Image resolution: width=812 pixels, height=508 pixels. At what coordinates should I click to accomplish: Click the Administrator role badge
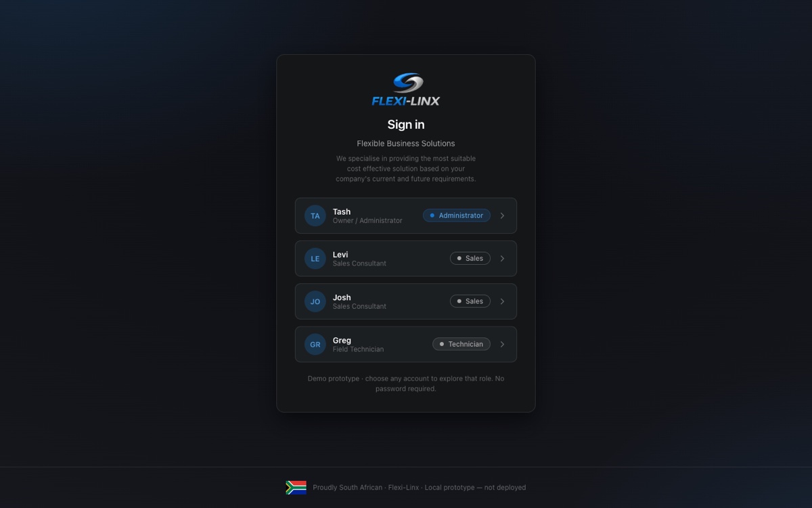(457, 215)
